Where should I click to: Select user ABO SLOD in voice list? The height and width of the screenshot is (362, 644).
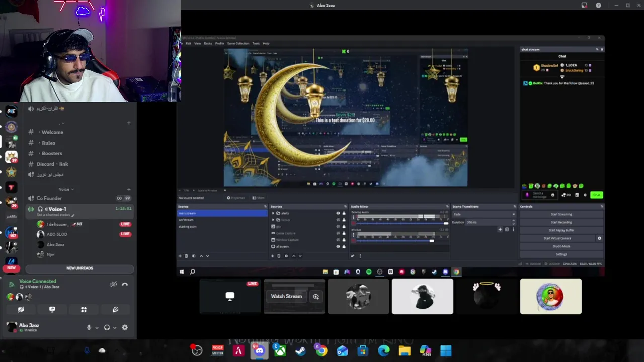click(x=56, y=234)
